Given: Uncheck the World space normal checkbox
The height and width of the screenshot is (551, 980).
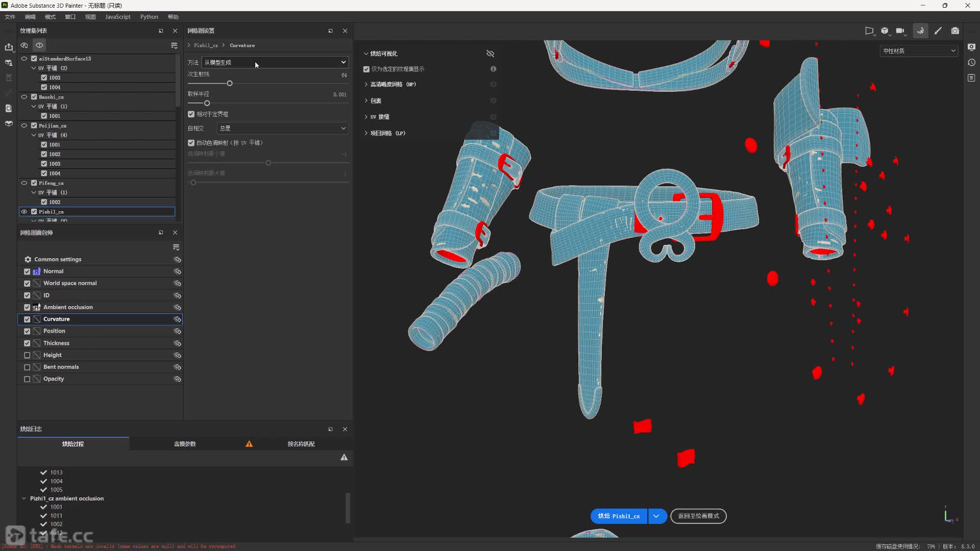Looking at the screenshot, I should [x=27, y=283].
